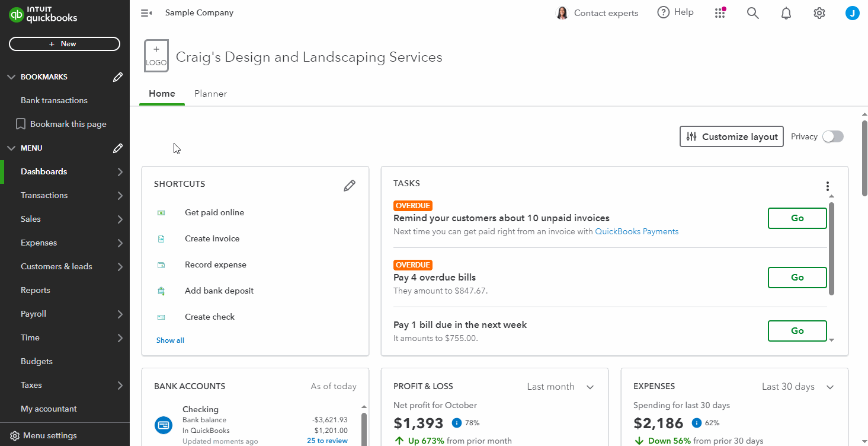This screenshot has width=868, height=446.
Task: Click the user profile avatar J
Action: (x=852, y=13)
